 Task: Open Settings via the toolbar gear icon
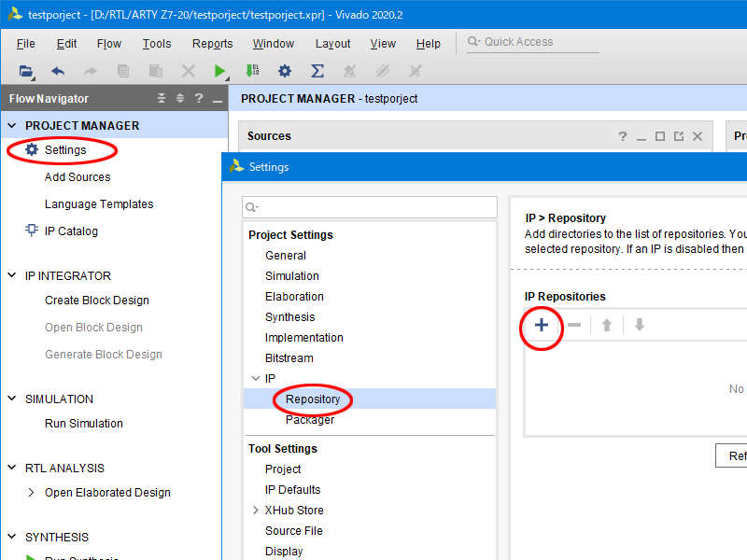285,71
